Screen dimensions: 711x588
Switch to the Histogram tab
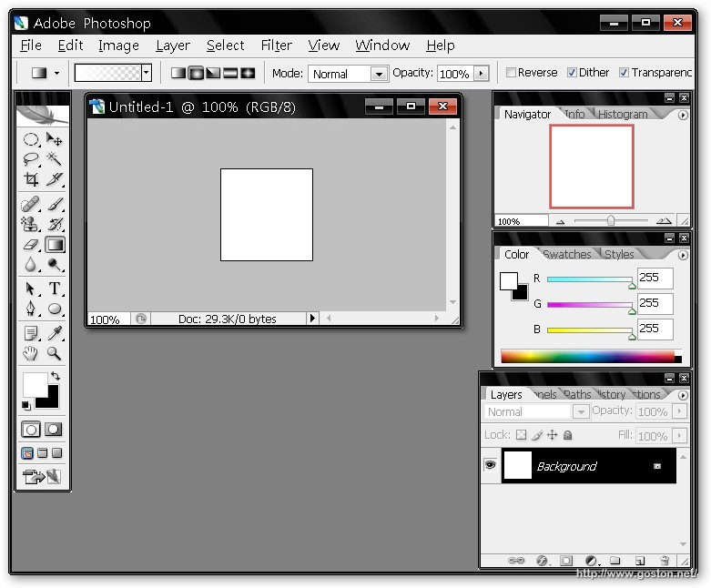623,115
